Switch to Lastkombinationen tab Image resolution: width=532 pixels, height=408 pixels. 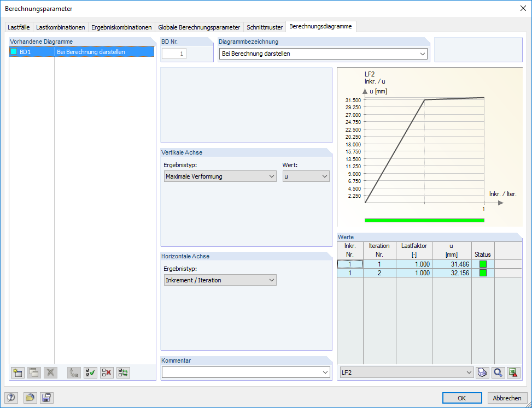60,27
